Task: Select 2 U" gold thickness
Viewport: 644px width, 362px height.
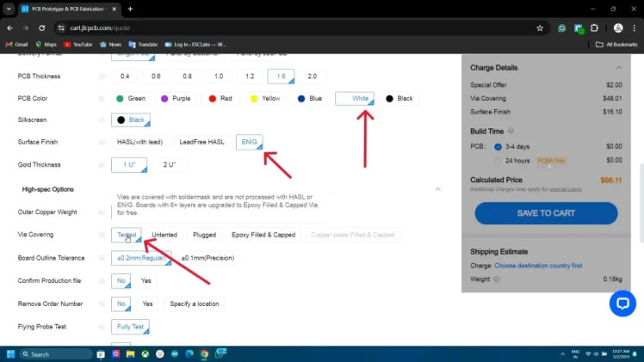Action: 170,165
